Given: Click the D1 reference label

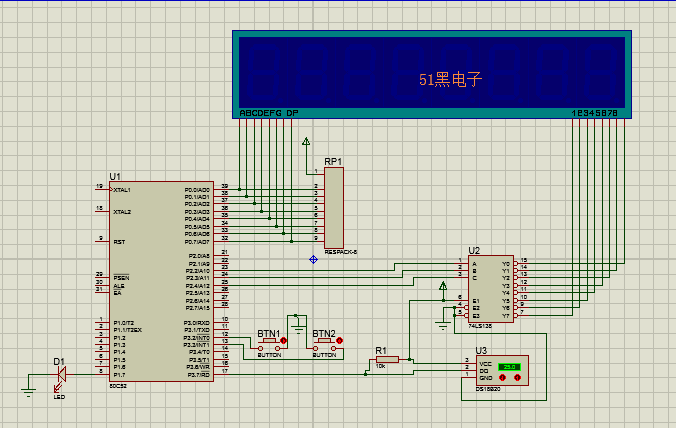Looking at the screenshot, I should pyautogui.click(x=59, y=362).
